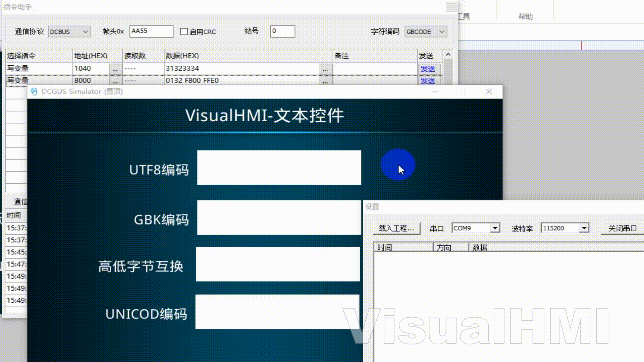Click the UTF8编码 text box
644x362 pixels.
coord(279,167)
